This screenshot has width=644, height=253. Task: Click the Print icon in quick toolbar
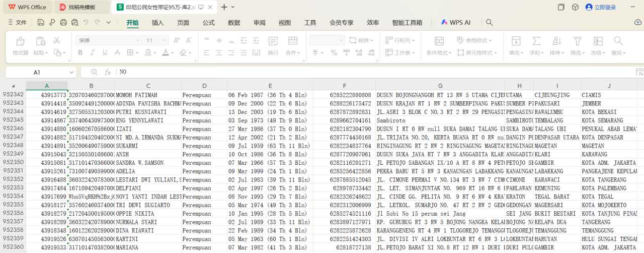pyautogui.click(x=63, y=23)
